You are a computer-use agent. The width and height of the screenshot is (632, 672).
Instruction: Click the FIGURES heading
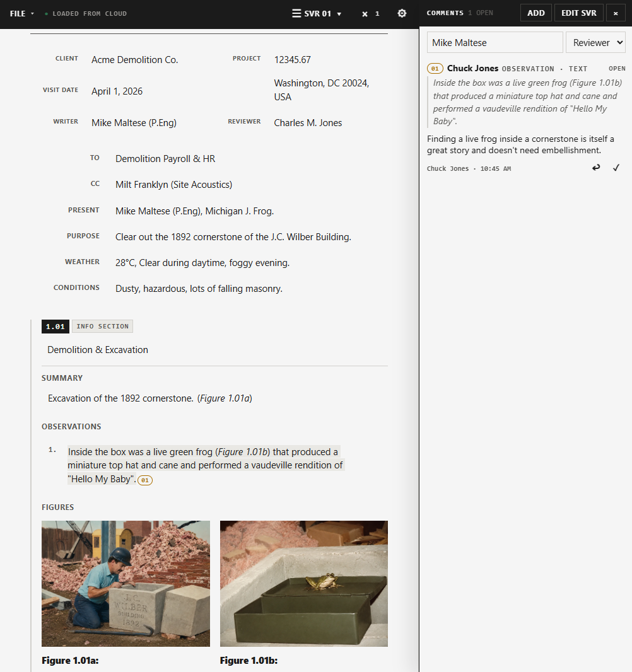click(x=57, y=507)
